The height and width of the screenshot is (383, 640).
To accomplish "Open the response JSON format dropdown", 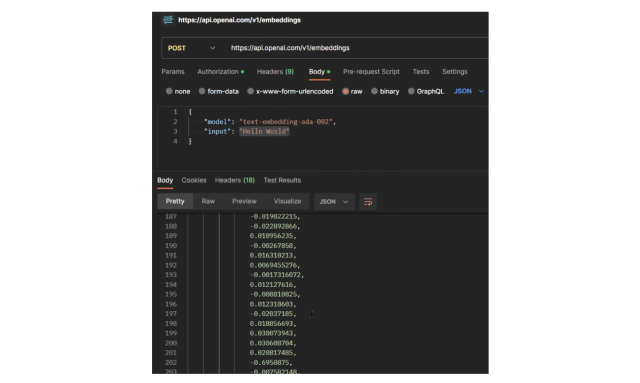I will tap(334, 202).
